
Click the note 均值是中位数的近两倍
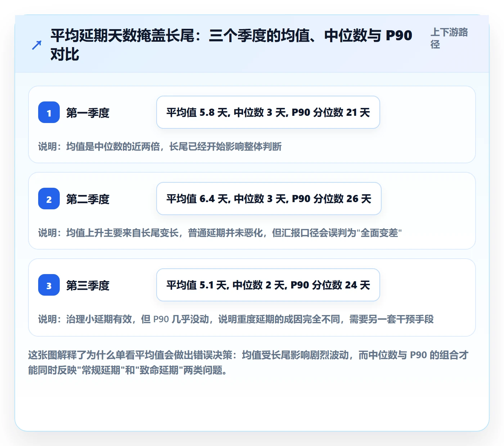(160, 146)
